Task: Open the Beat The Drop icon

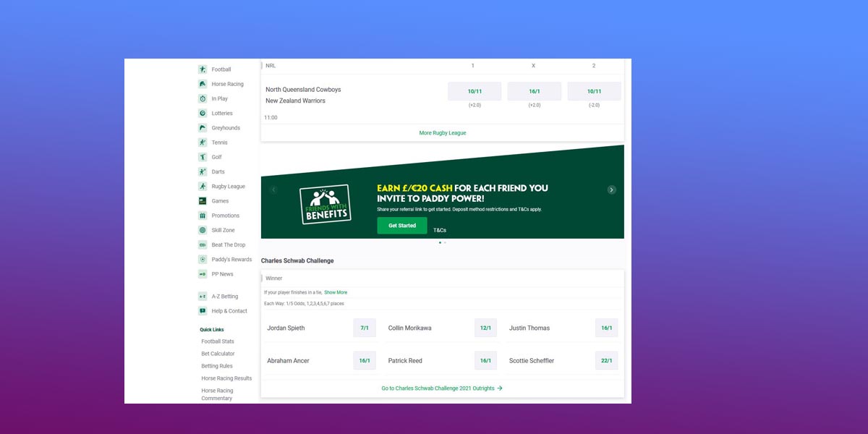Action: point(203,244)
